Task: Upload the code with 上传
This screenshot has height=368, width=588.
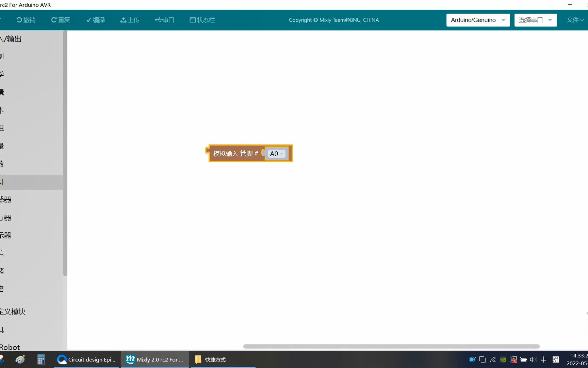Action: pos(130,20)
